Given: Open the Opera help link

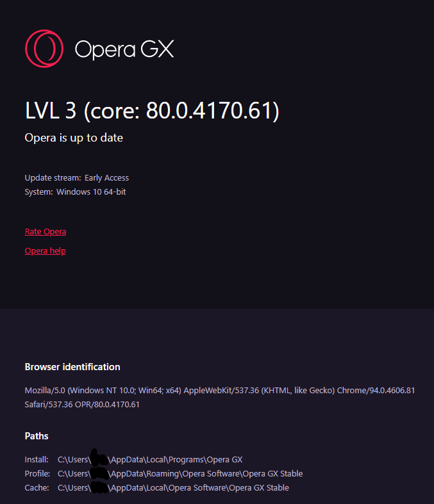Looking at the screenshot, I should 46,250.
